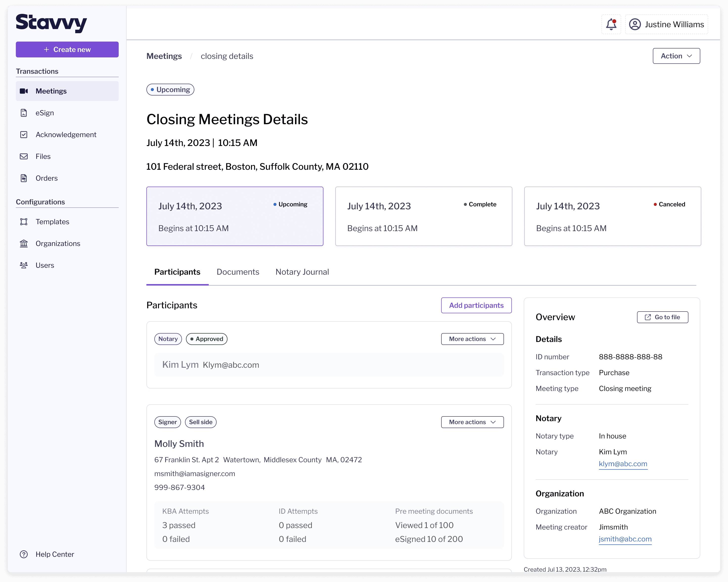Select the Canceled meeting card
Image resolution: width=728 pixels, height=582 pixels.
click(x=612, y=216)
